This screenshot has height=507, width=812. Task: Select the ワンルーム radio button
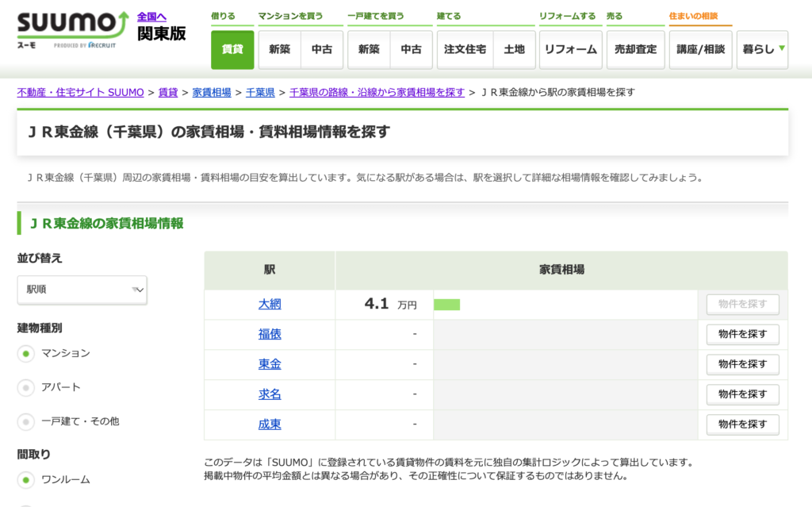click(x=26, y=480)
